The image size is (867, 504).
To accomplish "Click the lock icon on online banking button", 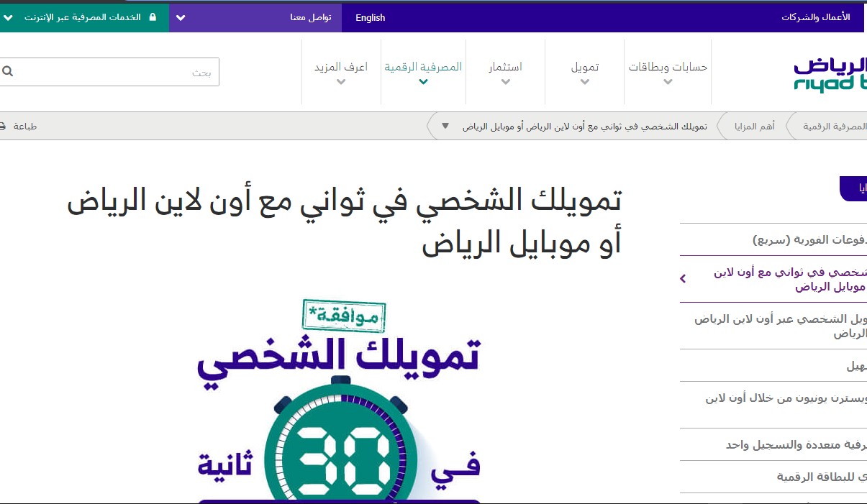I will pyautogui.click(x=152, y=17).
